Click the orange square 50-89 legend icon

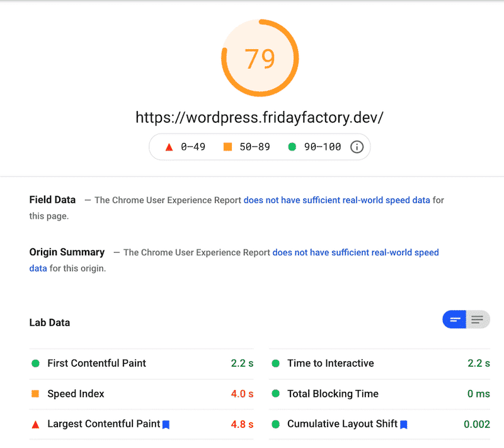tap(227, 146)
